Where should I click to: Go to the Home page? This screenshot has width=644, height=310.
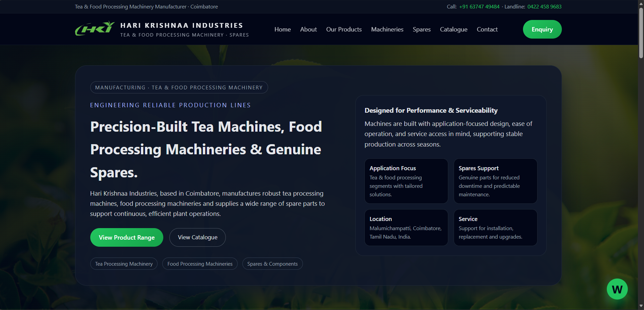tap(282, 29)
